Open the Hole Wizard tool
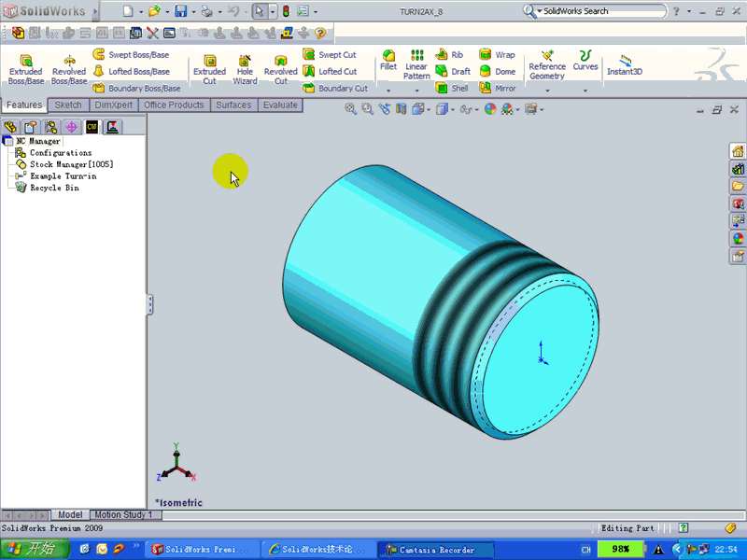 [x=245, y=69]
